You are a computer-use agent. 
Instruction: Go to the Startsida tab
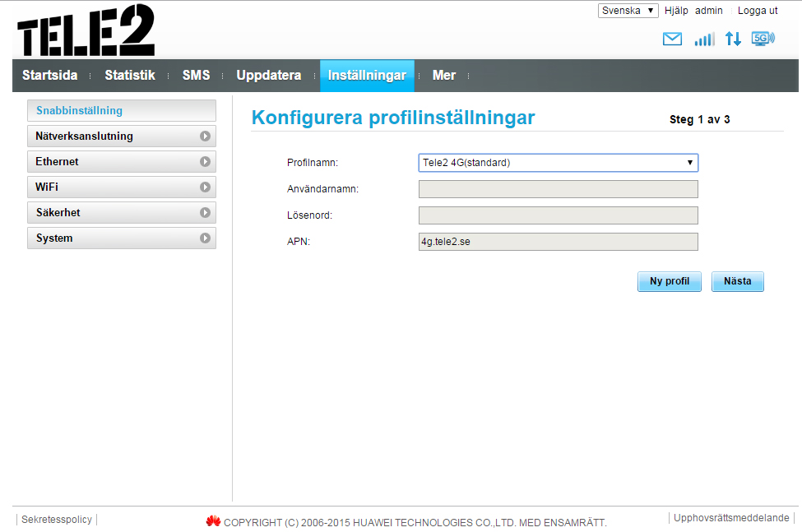pyautogui.click(x=49, y=75)
